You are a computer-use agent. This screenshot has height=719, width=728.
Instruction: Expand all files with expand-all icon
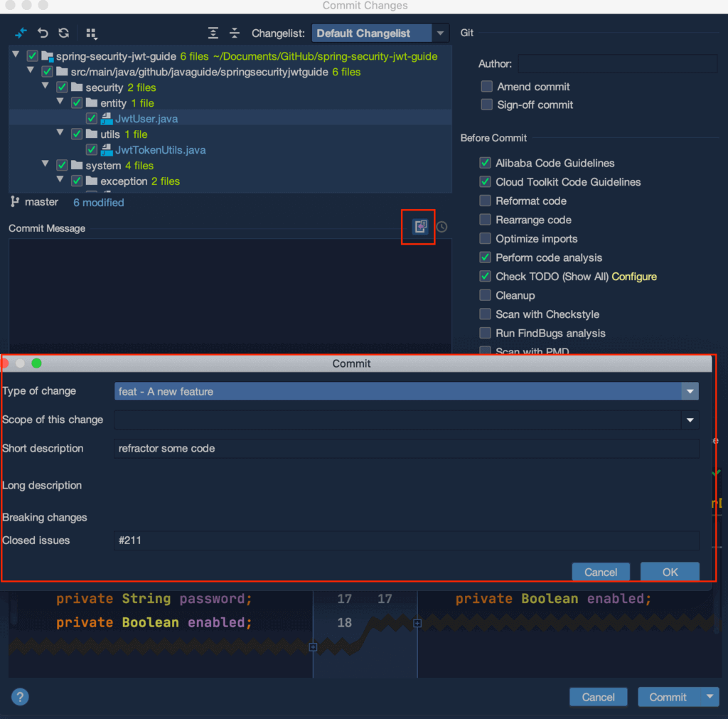click(x=213, y=33)
